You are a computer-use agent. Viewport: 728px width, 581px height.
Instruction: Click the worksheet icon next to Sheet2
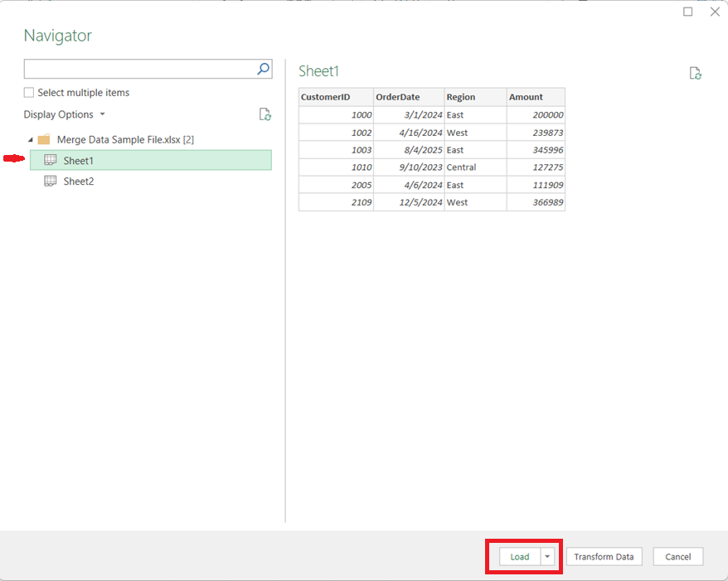click(x=51, y=181)
